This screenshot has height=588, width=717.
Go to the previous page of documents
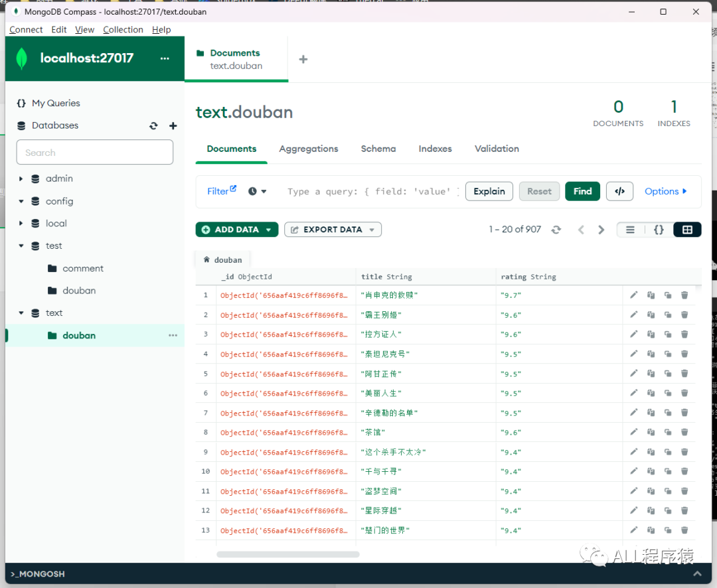tap(581, 230)
